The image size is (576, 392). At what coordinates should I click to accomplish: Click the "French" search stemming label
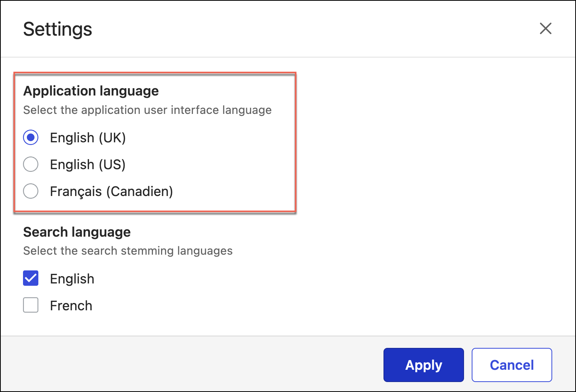coord(71,306)
